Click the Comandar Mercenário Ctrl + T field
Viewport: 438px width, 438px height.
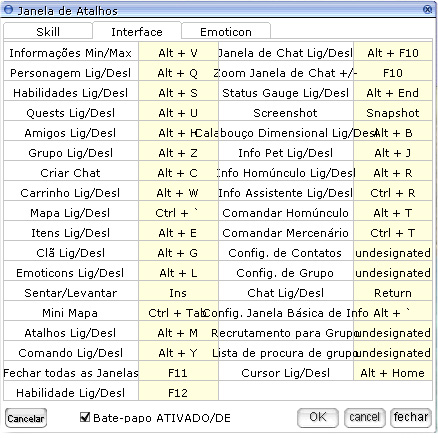click(x=393, y=233)
